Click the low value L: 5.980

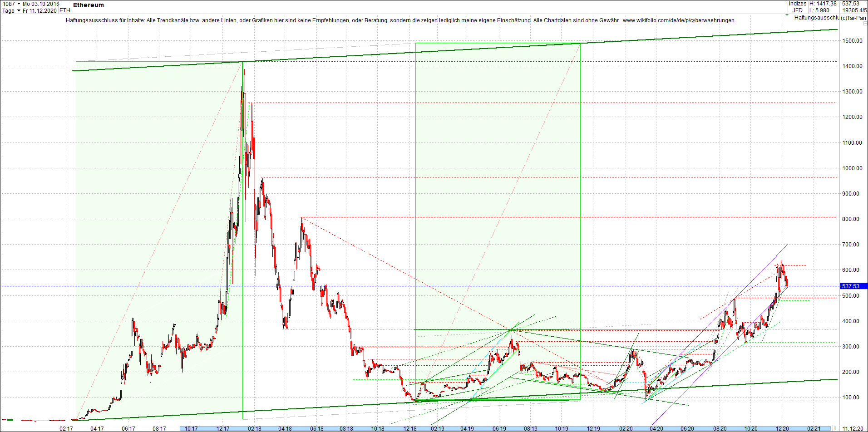819,10
